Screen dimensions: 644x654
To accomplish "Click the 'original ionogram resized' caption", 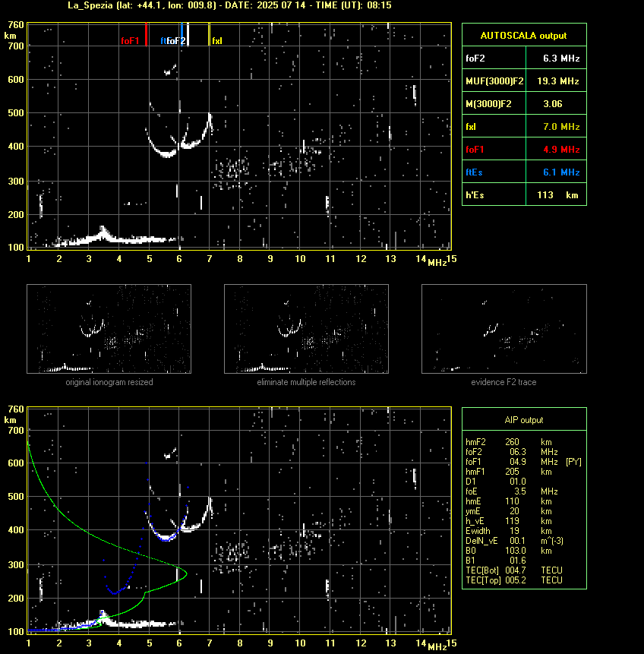I will coord(109,382).
